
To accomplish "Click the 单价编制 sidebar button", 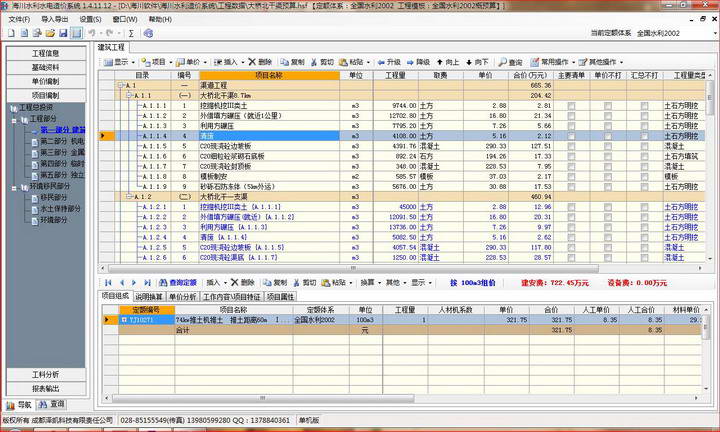I will click(46, 82).
